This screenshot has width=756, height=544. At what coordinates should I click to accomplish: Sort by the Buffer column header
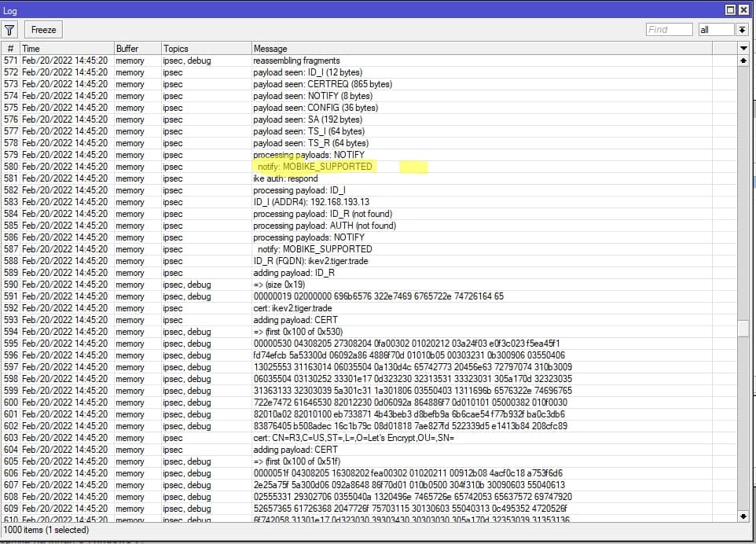138,48
